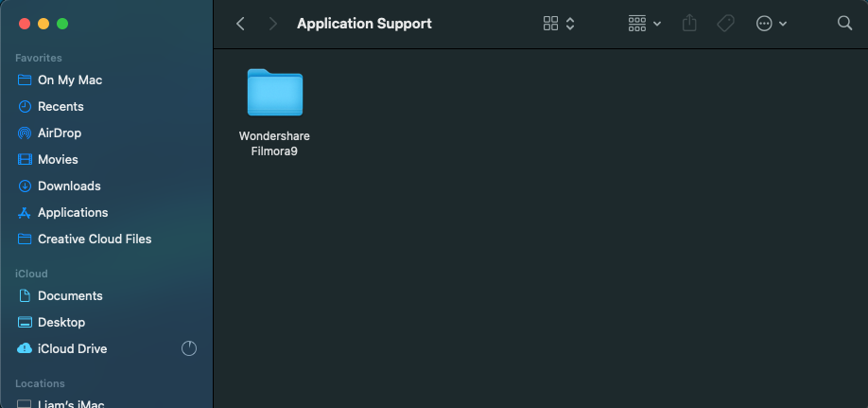This screenshot has width=868, height=408.
Task: Open iCloud Documents in the sidebar
Action: pos(69,296)
